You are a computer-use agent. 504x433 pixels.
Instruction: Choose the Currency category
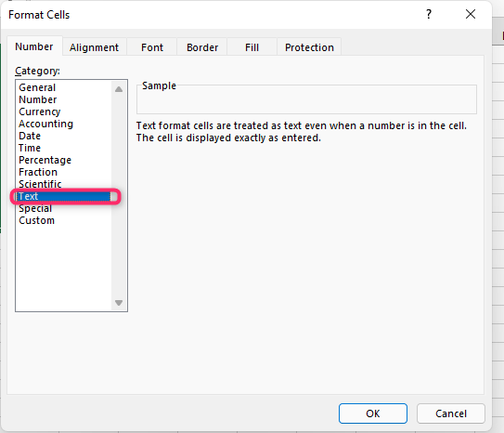click(40, 112)
